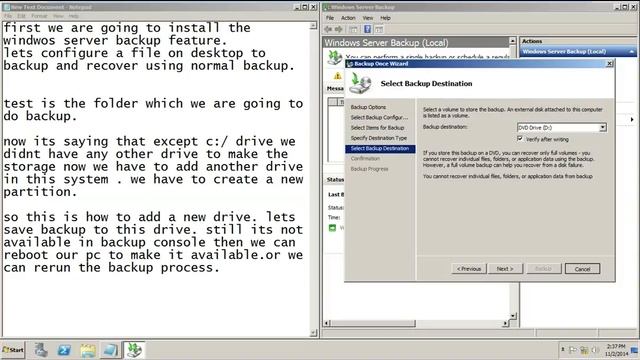Click the Cancel button in the wizard
Image resolution: width=640 pixels, height=360 pixels.
pos(582,269)
